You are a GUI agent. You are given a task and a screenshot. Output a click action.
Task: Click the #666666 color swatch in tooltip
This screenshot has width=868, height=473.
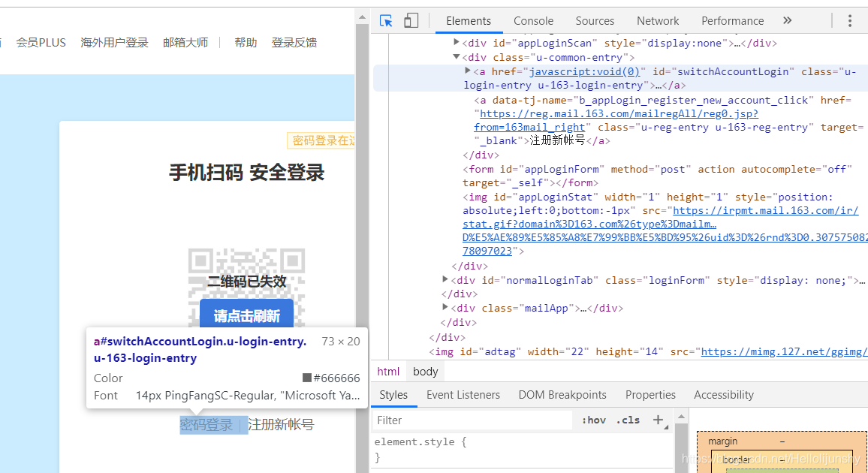click(306, 378)
